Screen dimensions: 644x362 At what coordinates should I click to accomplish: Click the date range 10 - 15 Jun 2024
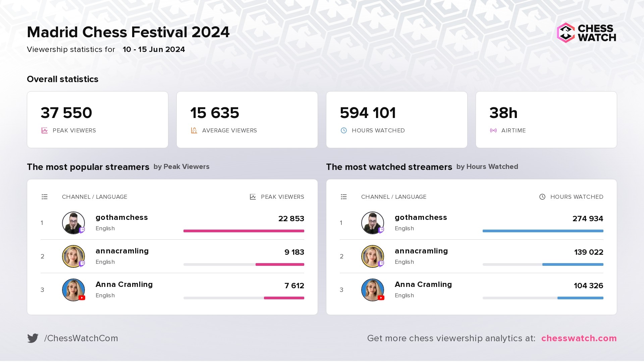pyautogui.click(x=154, y=50)
